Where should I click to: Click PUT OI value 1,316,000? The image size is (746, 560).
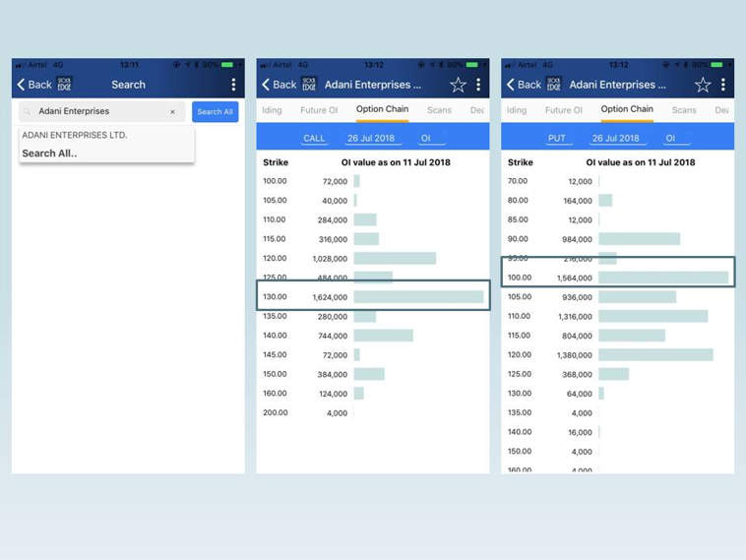pos(575,316)
